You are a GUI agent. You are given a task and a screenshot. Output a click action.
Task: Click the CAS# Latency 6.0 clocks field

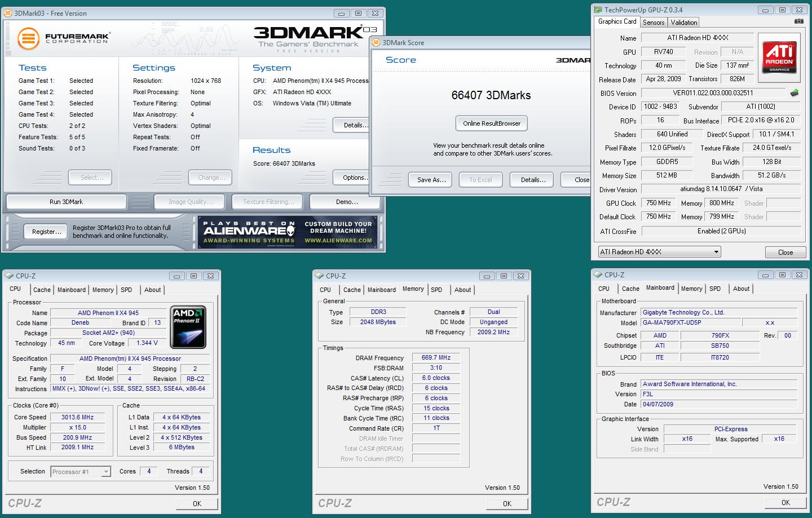click(436, 378)
